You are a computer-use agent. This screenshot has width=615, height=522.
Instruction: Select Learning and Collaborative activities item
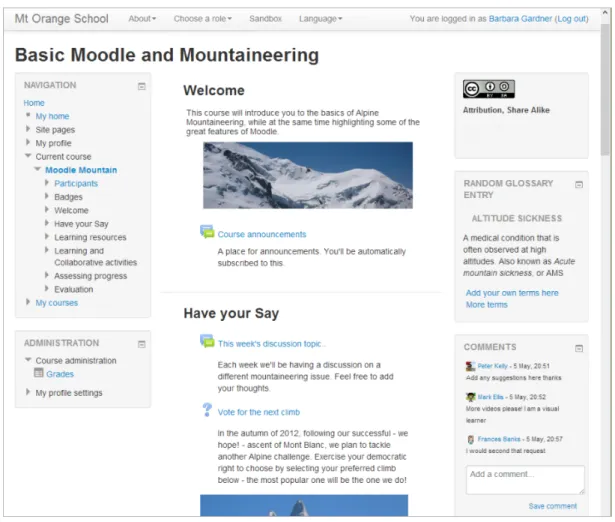click(95, 256)
